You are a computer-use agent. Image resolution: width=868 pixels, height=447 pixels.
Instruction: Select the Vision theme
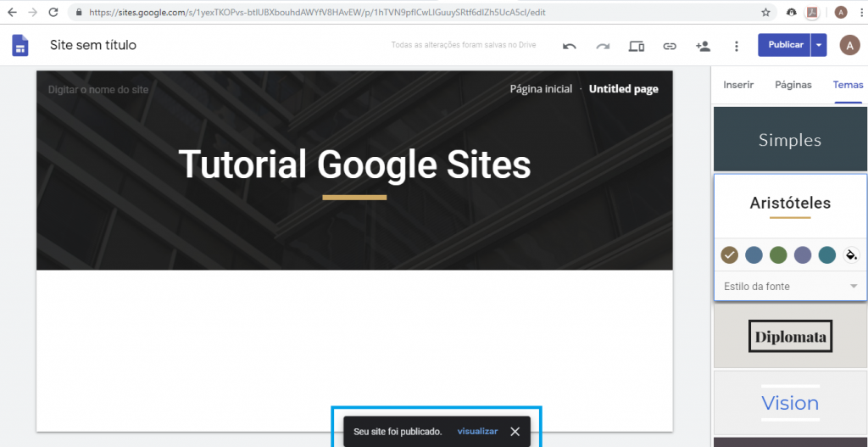click(790, 403)
